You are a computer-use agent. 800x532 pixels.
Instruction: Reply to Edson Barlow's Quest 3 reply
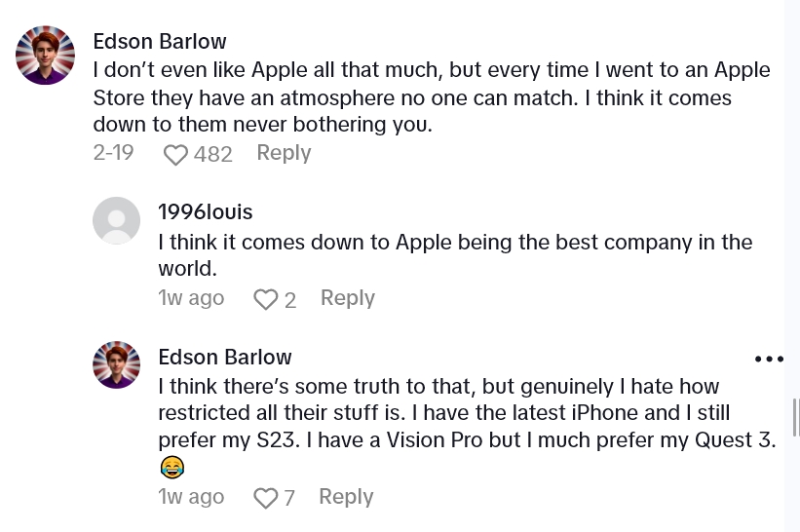(x=346, y=497)
